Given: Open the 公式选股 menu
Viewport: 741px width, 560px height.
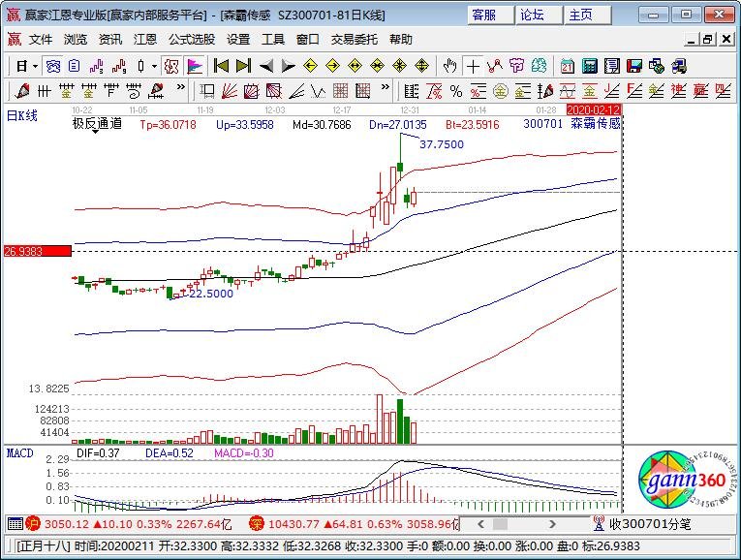Looking at the screenshot, I should [192, 39].
